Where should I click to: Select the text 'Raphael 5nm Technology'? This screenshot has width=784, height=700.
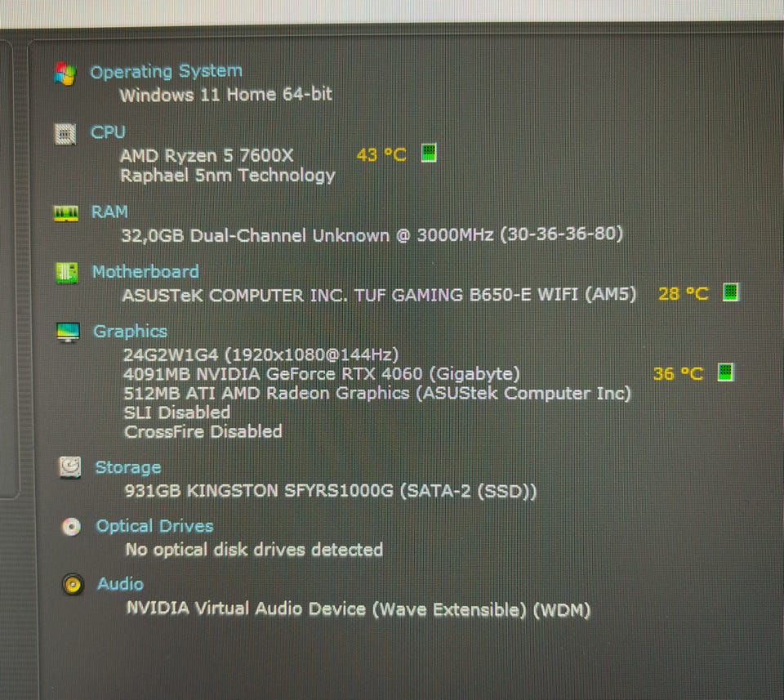228,176
